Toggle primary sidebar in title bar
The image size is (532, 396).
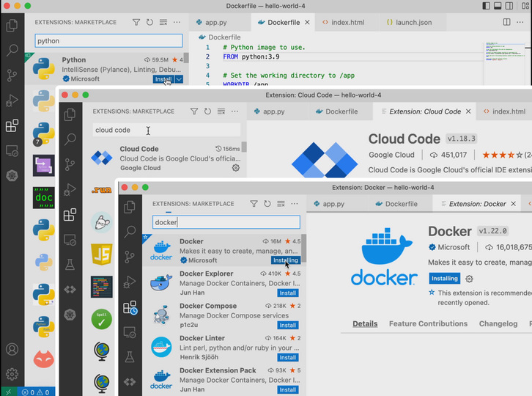pos(486,6)
